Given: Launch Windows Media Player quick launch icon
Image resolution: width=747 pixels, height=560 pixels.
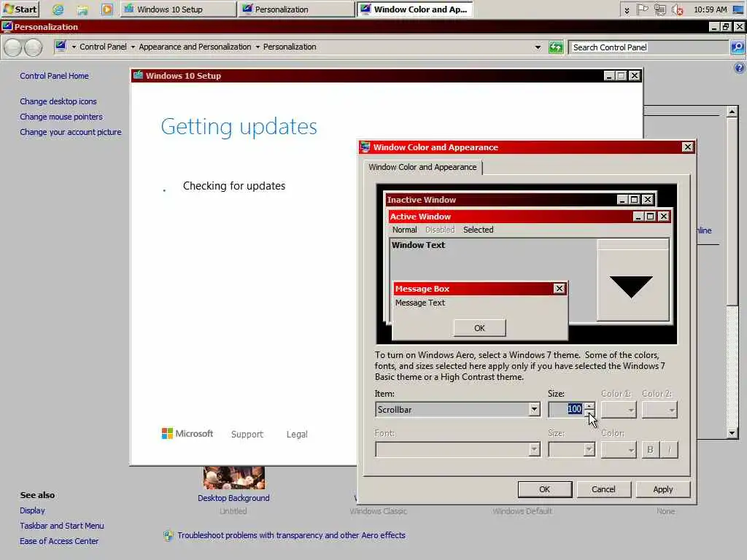Looking at the screenshot, I should [x=107, y=9].
